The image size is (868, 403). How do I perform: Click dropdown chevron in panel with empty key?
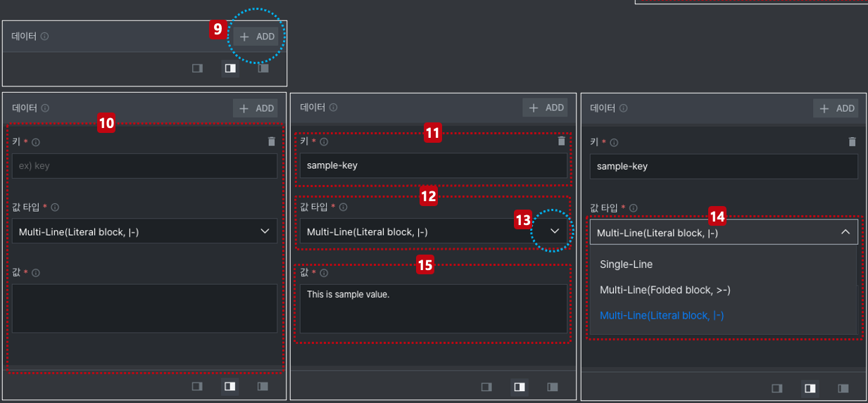(265, 231)
